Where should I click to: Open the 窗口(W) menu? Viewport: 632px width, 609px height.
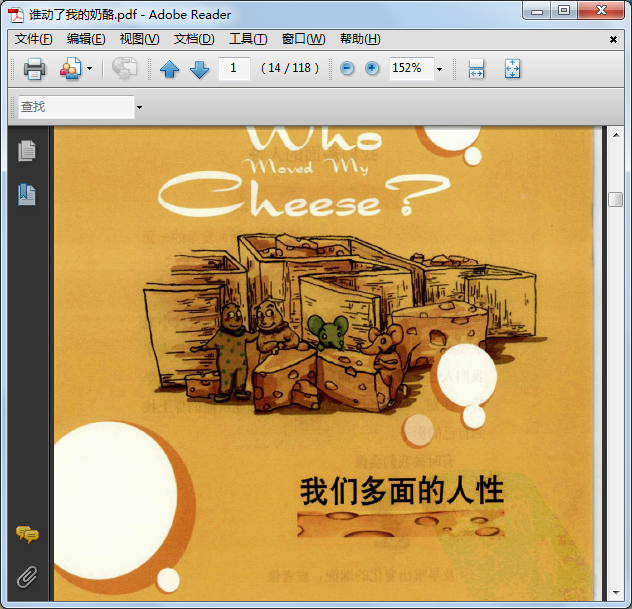click(303, 39)
